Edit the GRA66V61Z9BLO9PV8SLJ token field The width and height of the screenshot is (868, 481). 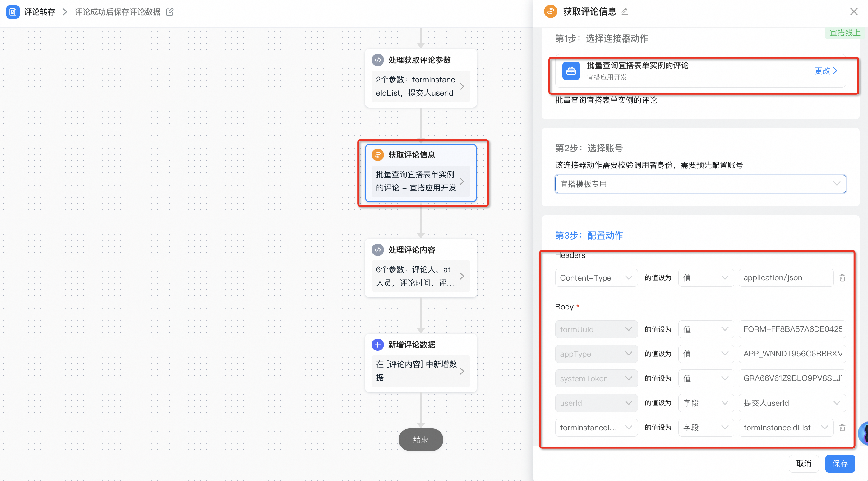[x=792, y=378]
